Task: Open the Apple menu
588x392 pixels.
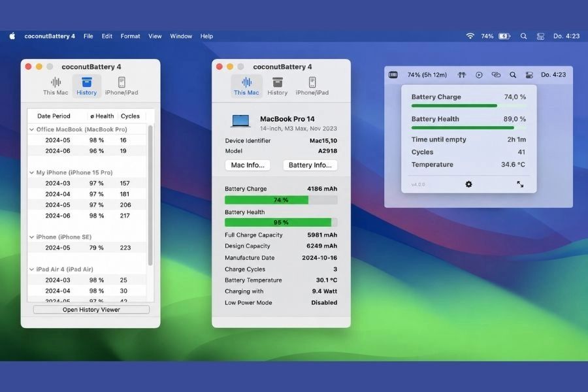Action: [x=12, y=36]
